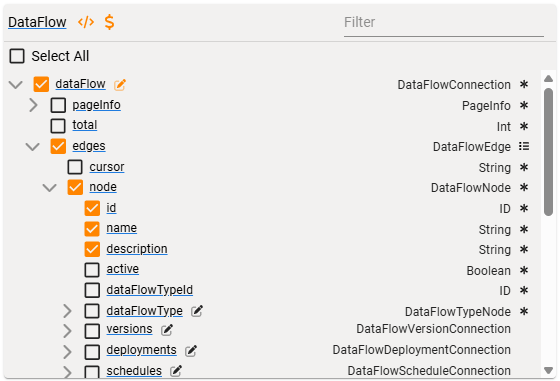Open the total field link
The height and width of the screenshot is (381, 560).
pos(85,125)
